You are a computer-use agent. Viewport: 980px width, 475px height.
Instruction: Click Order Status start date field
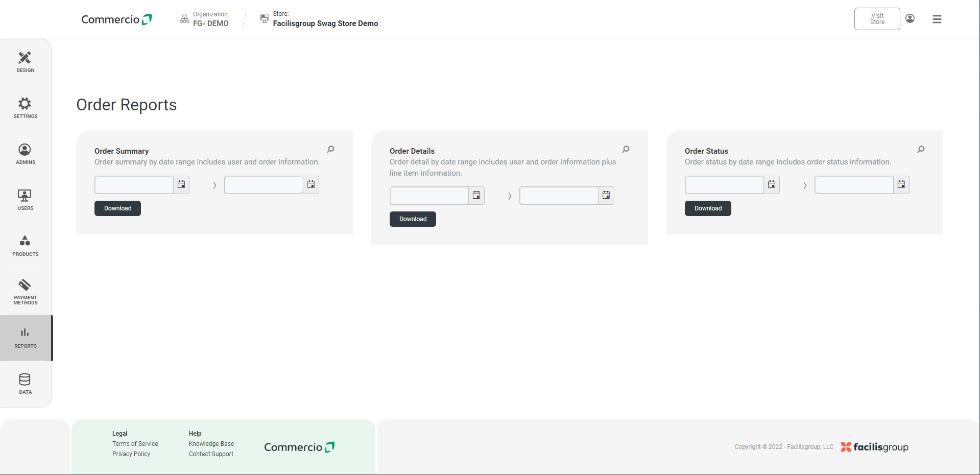(725, 185)
